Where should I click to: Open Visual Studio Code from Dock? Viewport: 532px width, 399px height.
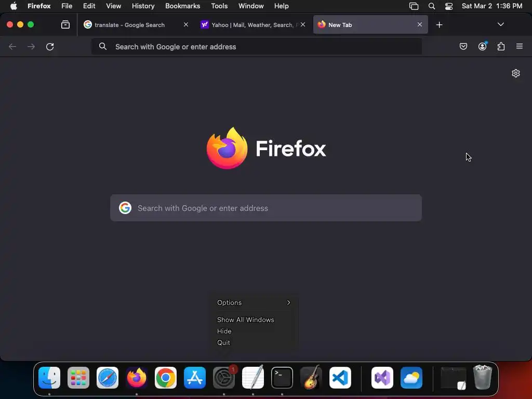[340, 378]
